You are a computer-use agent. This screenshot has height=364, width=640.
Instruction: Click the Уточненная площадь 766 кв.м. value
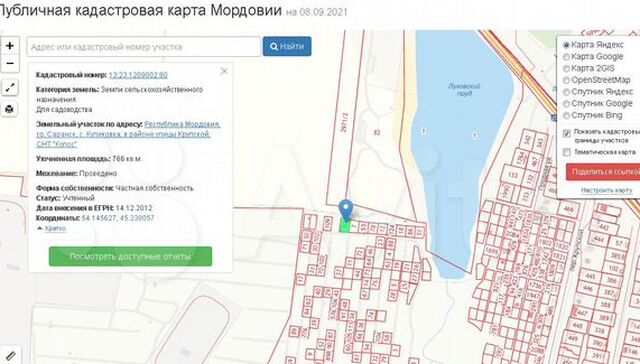coord(127,159)
